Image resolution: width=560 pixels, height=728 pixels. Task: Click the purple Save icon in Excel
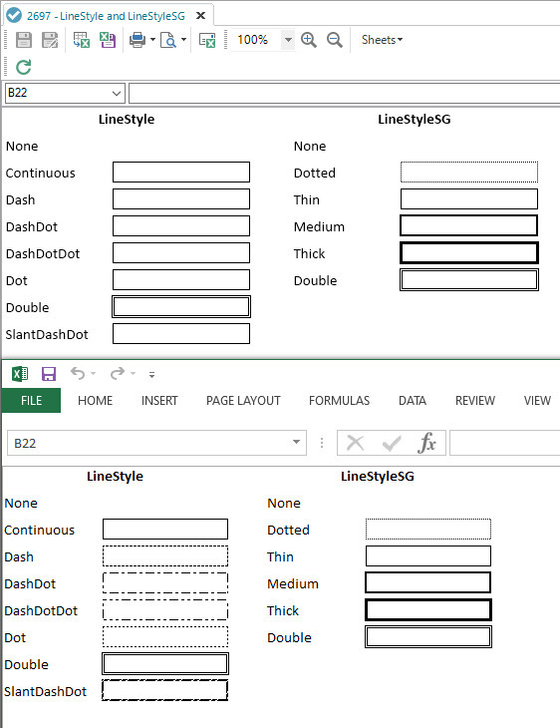point(49,374)
